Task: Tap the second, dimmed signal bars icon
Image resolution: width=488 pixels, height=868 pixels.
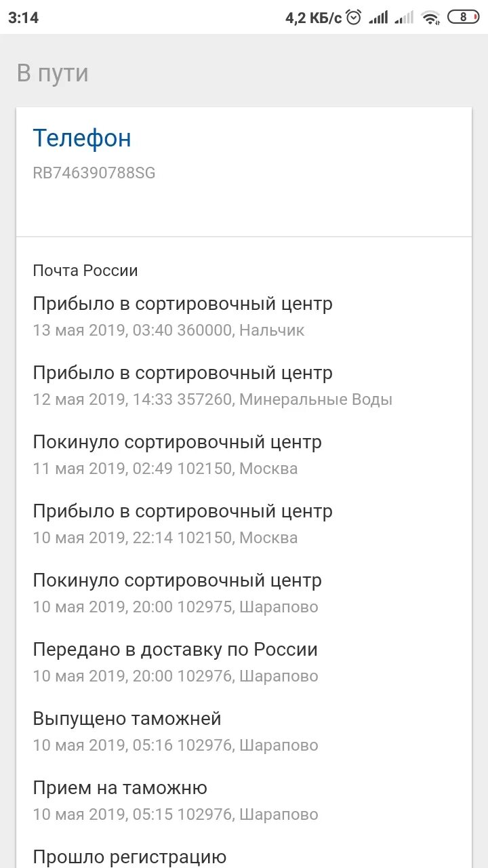Action: tap(404, 18)
